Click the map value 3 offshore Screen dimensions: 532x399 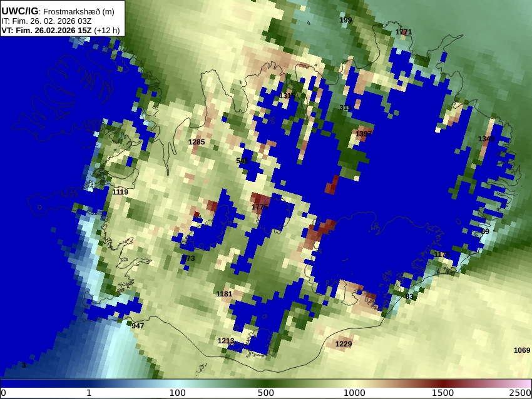[x=24, y=365]
